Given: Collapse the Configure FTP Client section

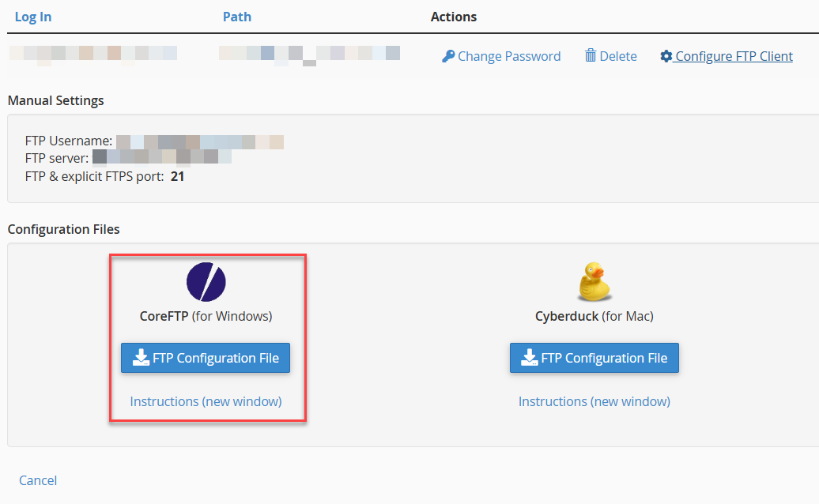Looking at the screenshot, I should tap(734, 56).
